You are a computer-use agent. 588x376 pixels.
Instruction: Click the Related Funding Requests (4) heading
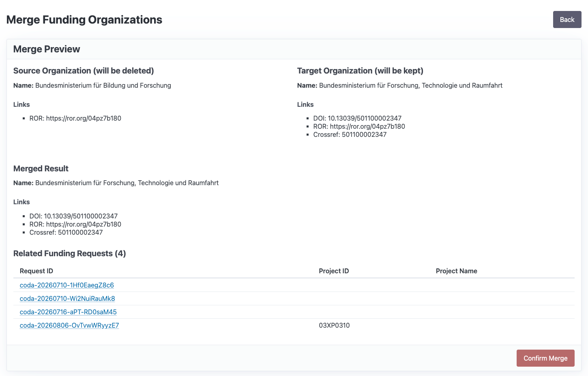click(x=70, y=253)
